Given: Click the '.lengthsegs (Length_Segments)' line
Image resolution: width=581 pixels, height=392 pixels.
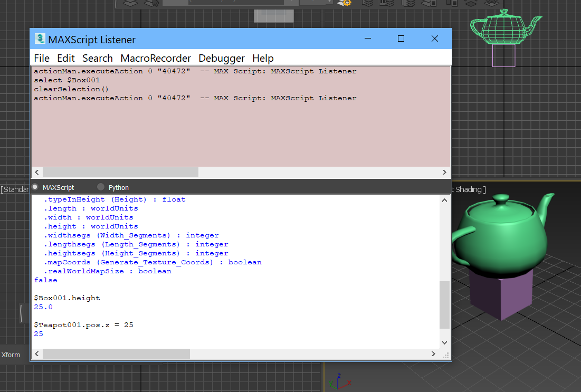Looking at the screenshot, I should click(x=136, y=244).
